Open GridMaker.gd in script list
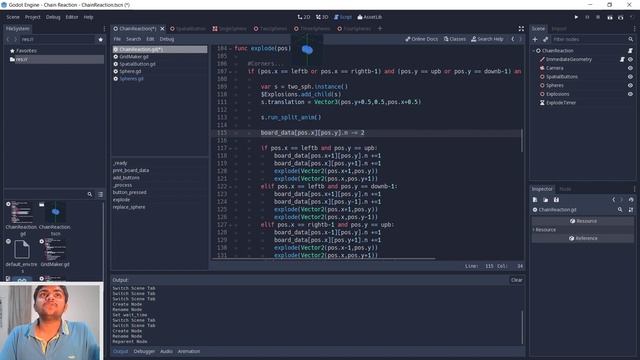The image size is (640, 360). click(x=160, y=57)
